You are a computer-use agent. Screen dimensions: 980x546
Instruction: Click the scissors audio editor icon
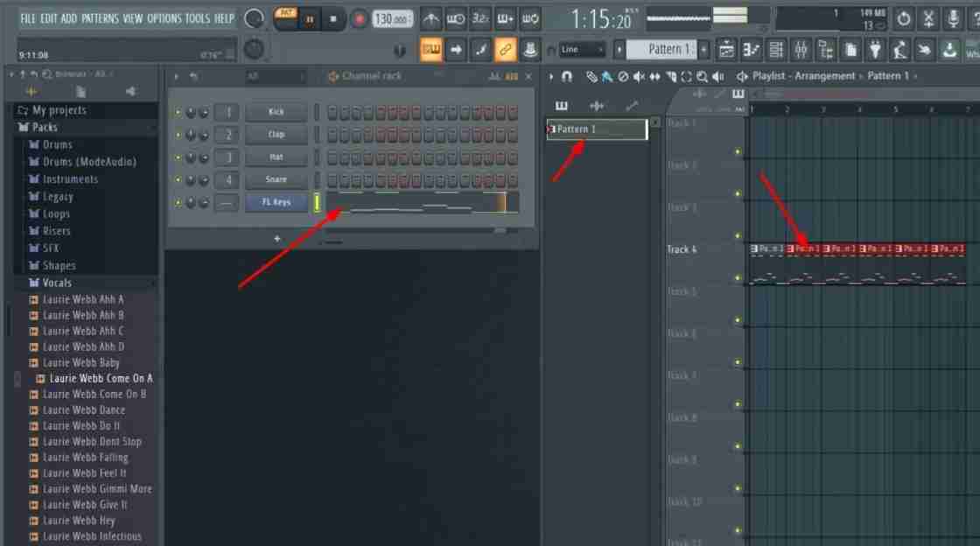coord(928,19)
